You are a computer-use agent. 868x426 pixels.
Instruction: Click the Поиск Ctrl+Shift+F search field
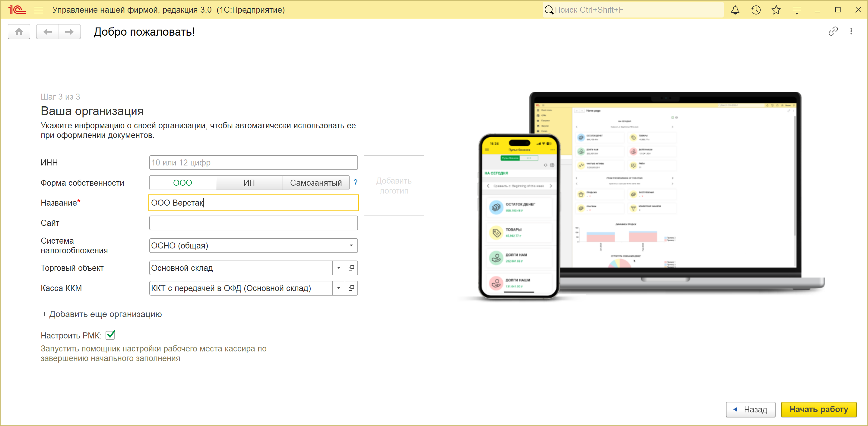coord(633,10)
